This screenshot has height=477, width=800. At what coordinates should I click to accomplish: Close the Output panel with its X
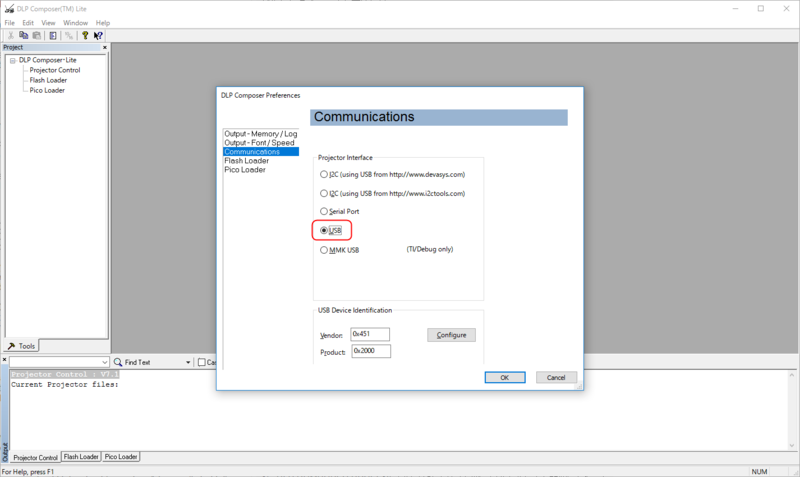(5, 360)
